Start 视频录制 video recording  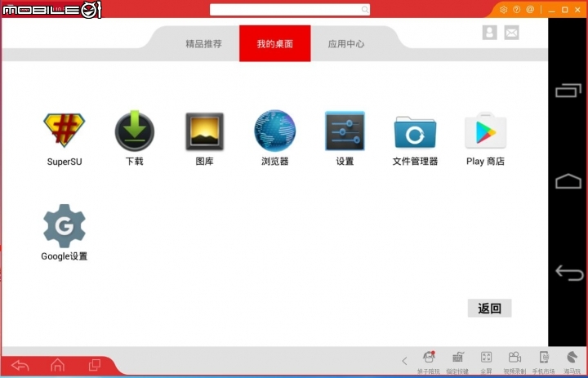514,362
